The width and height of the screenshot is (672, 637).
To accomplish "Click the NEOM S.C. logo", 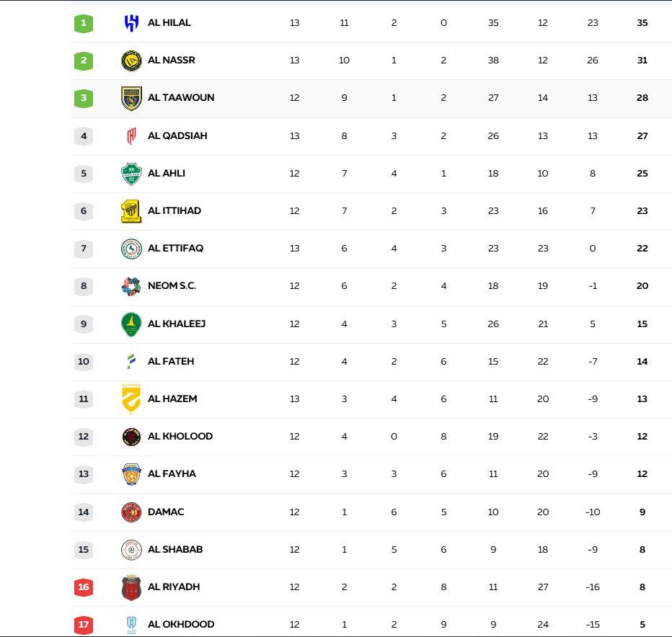I will [131, 286].
